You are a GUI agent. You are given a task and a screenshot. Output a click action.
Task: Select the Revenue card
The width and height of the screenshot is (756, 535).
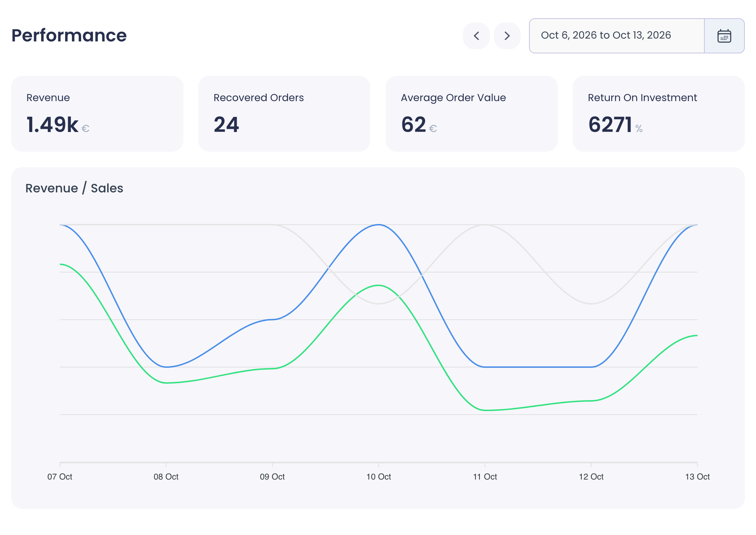[97, 114]
